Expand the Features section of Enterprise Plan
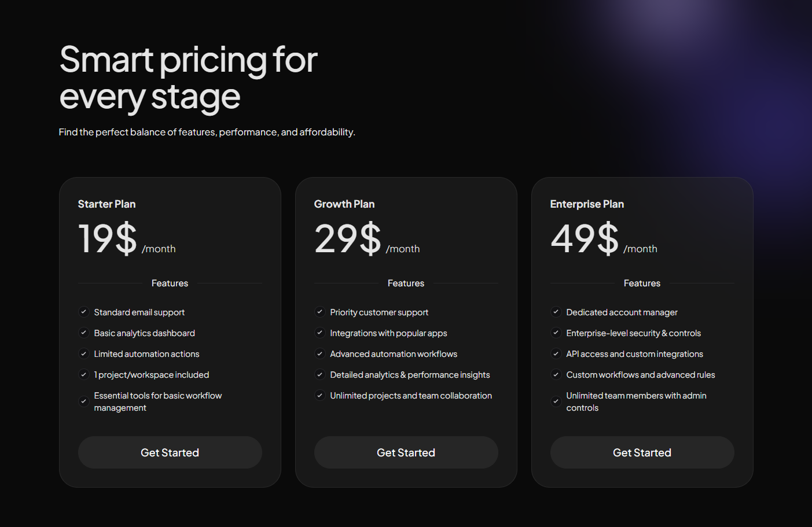This screenshot has width=812, height=527. [x=642, y=283]
